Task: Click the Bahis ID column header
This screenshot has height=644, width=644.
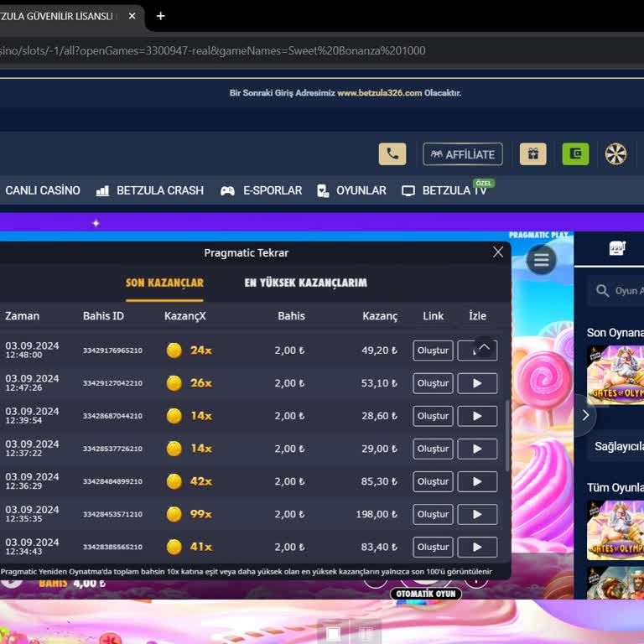Action: (x=103, y=316)
